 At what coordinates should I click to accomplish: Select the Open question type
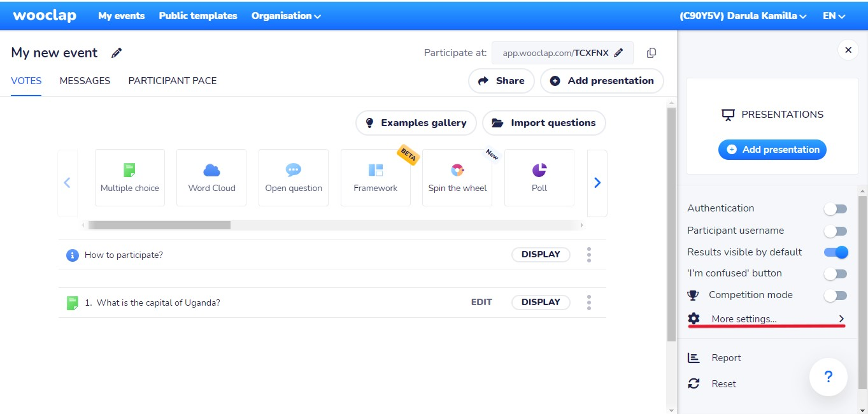point(294,178)
